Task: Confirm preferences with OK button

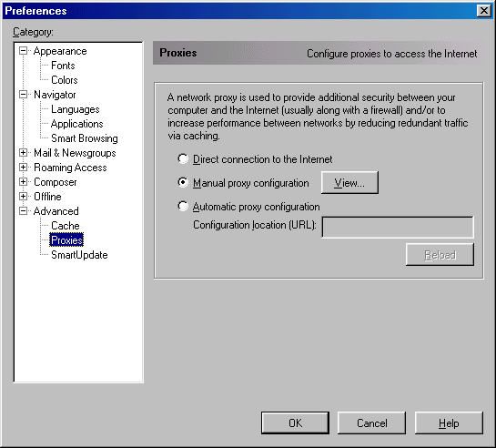Action: pyautogui.click(x=295, y=423)
